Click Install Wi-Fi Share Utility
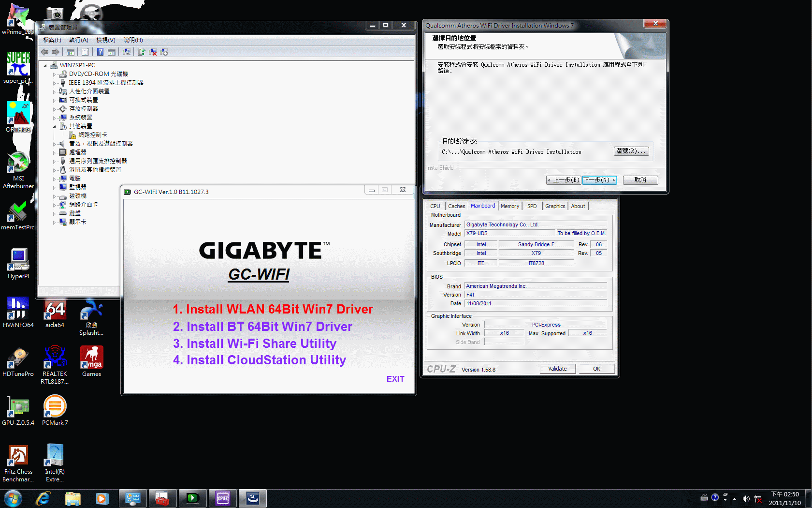The width and height of the screenshot is (812, 508). (255, 344)
